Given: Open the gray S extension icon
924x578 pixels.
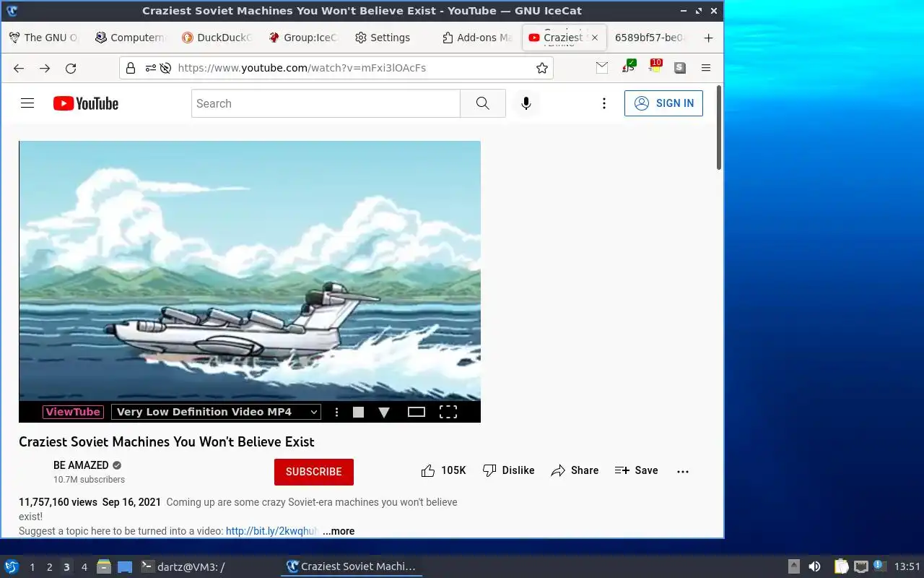Looking at the screenshot, I should tap(680, 68).
